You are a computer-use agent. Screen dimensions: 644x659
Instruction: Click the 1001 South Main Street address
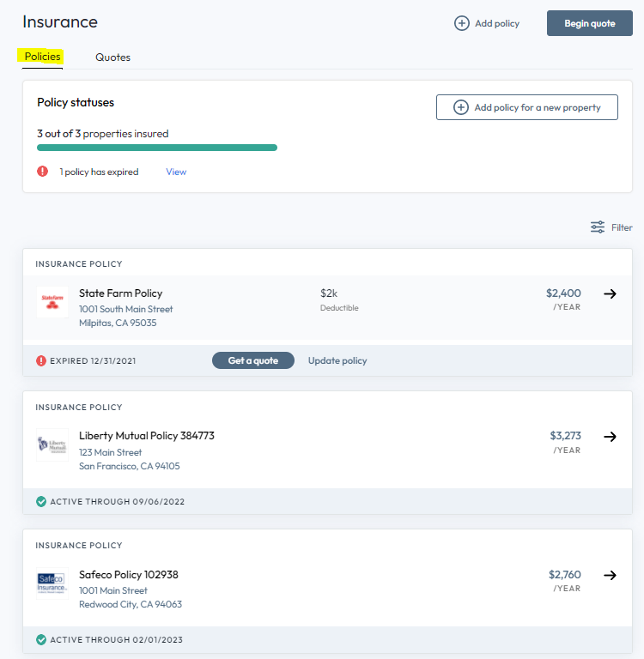125,309
